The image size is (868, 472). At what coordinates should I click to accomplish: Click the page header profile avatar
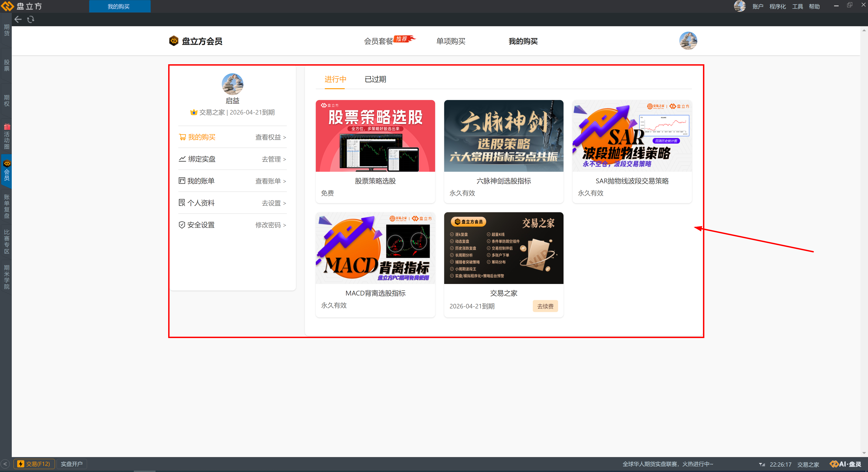(x=688, y=41)
